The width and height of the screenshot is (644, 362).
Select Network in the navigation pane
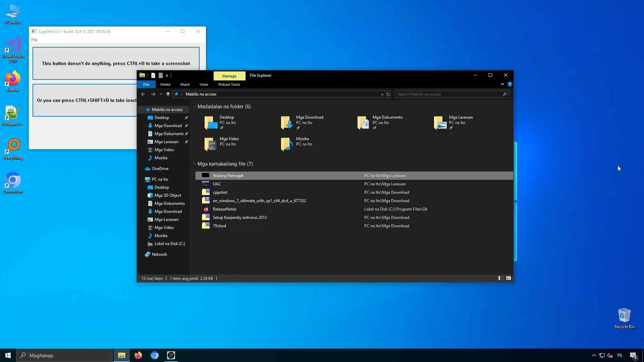coord(159,254)
